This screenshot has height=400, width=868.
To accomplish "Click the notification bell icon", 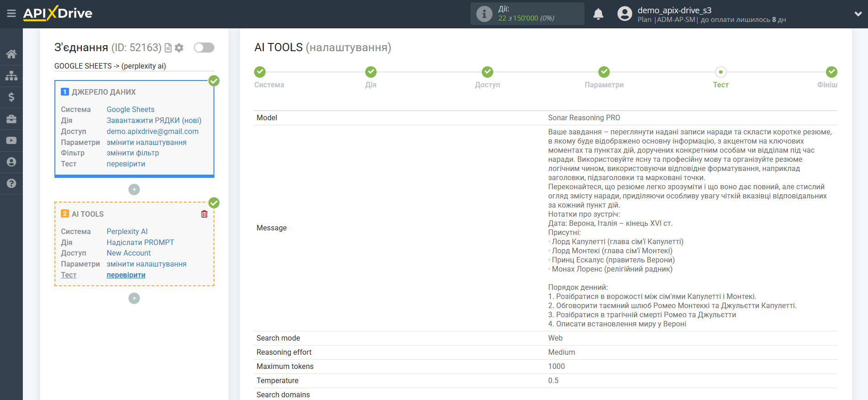I will pyautogui.click(x=598, y=14).
